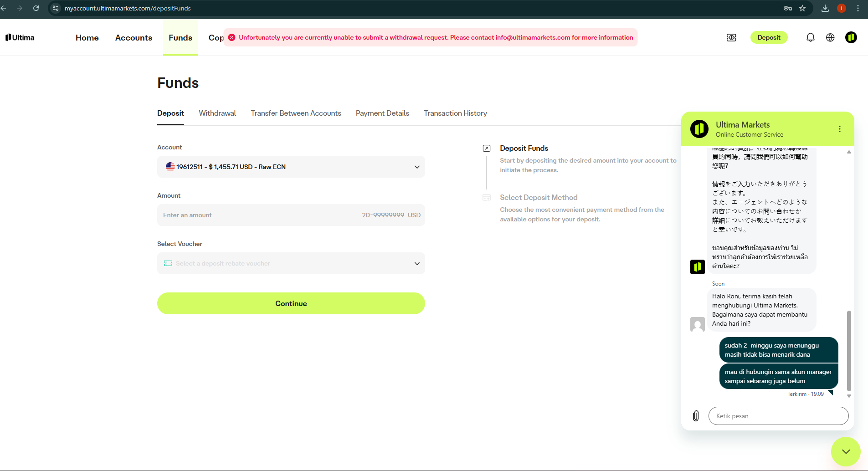868x471 pixels.
Task: Click the error icon in the alert banner
Action: pyautogui.click(x=232, y=37)
